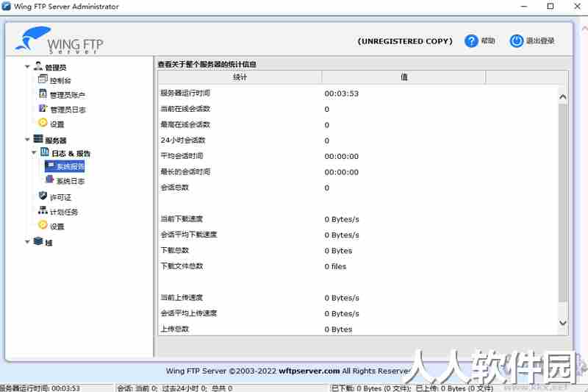The image size is (588, 392).
Task: Click the title bar Wing FTP app icon
Action: (6, 6)
